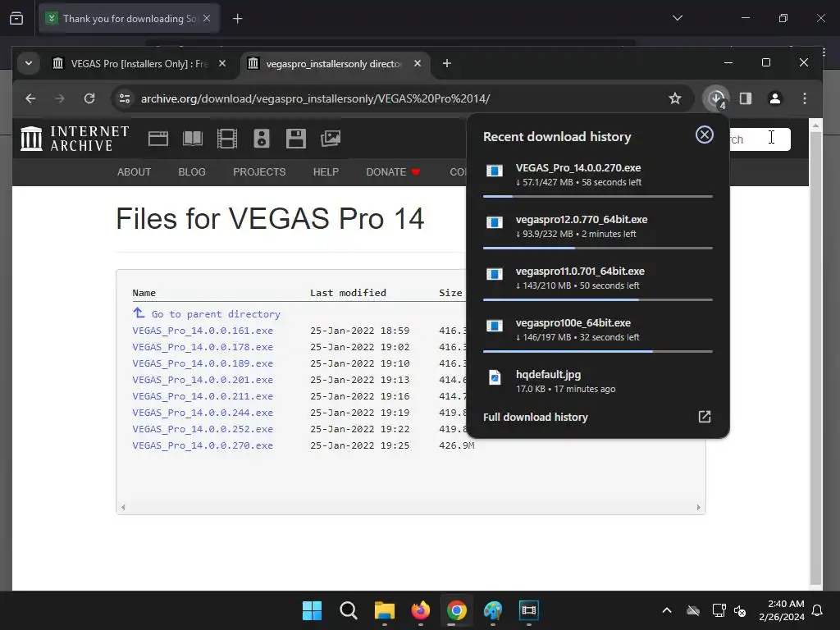Open the Audio (speaker) icon

(262, 139)
